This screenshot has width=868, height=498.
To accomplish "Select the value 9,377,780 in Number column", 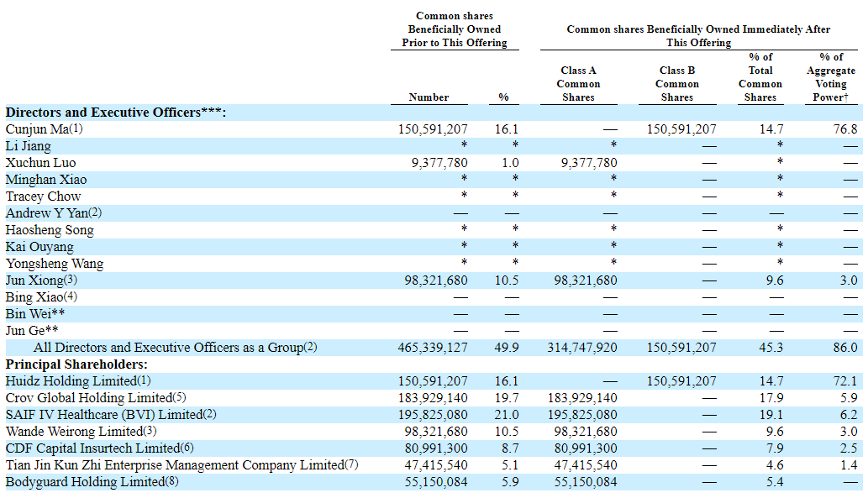I will pos(439,163).
